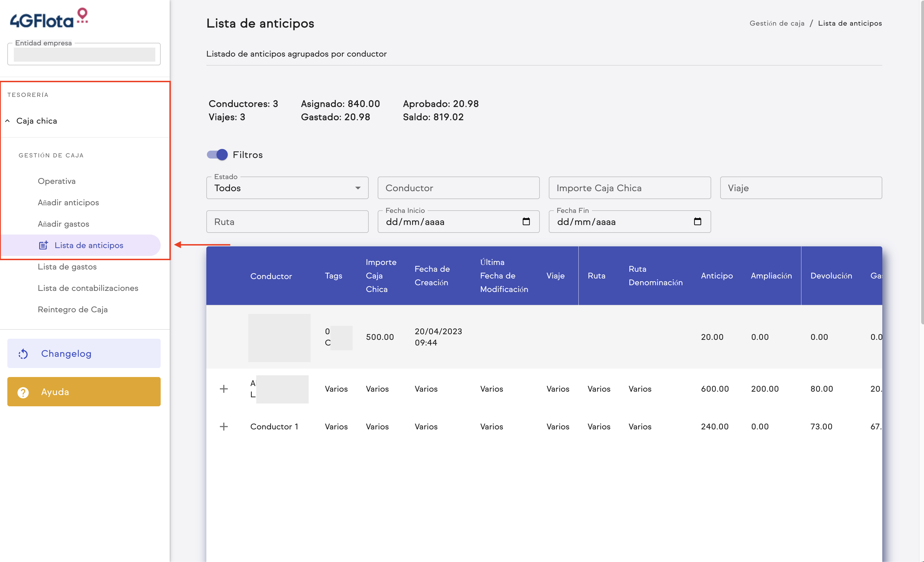924x562 pixels.
Task: Click the Entidad empresa field
Action: coord(84,54)
